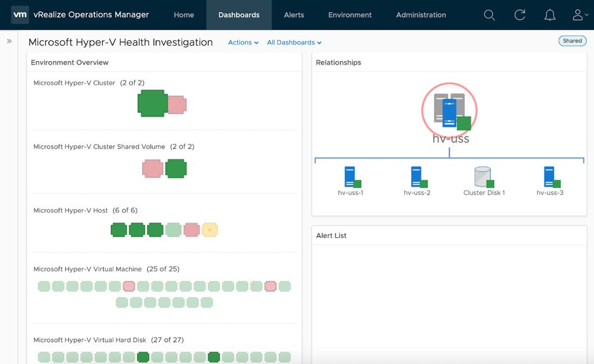Go to the Environment menu
Screen dimensions: 594x364
(x=349, y=15)
